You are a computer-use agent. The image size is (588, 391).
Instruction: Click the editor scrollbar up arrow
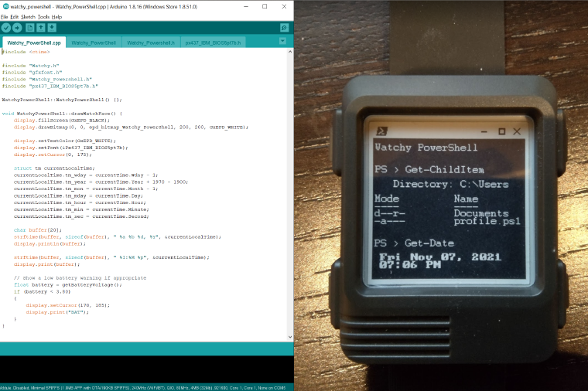coord(290,52)
